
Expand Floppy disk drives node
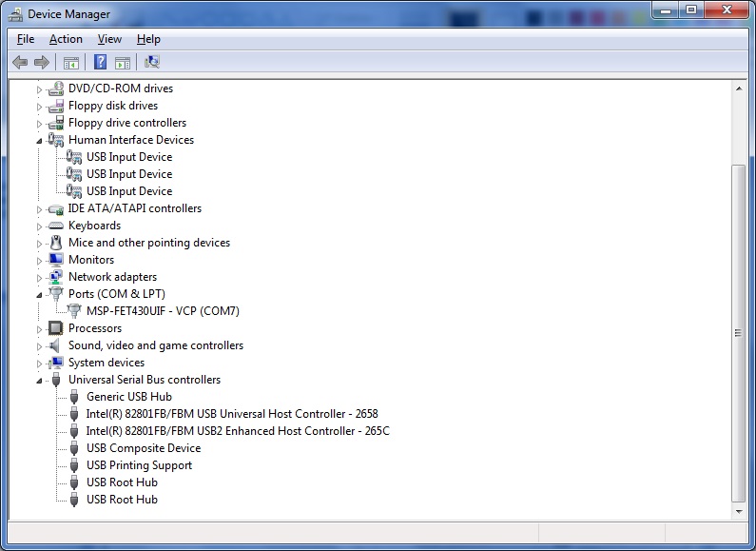click(40, 107)
